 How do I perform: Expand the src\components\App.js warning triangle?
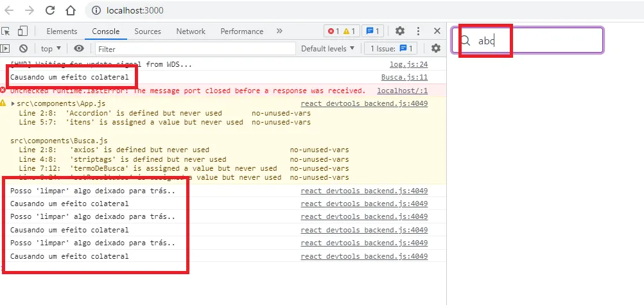pos(13,104)
